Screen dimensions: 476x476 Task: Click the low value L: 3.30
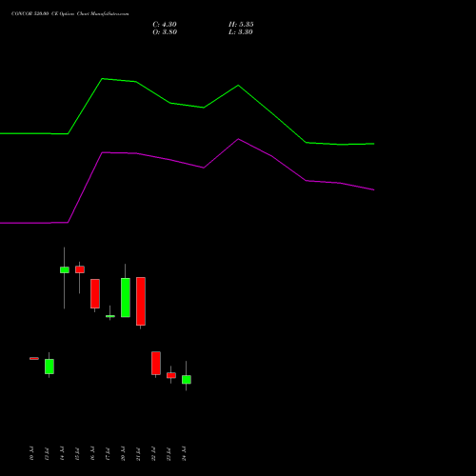[241, 32]
